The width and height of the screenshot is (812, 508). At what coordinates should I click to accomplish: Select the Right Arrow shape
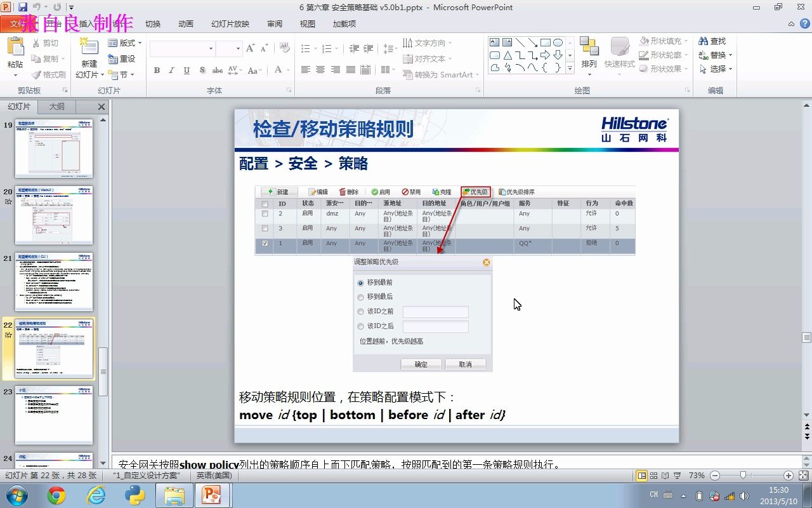click(545, 55)
